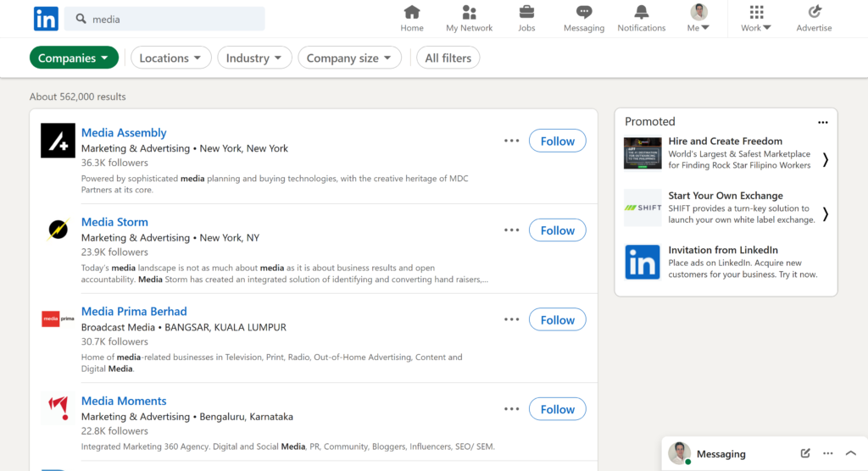The height and width of the screenshot is (471, 868).
Task: Click chevron next to Hire and Create Freedom
Action: click(x=826, y=159)
